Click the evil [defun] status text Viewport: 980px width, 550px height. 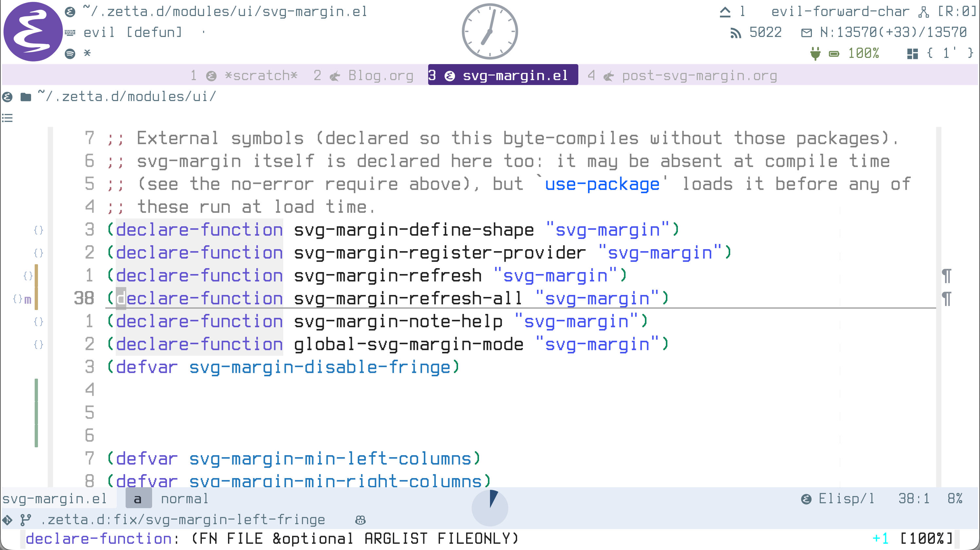point(133,33)
